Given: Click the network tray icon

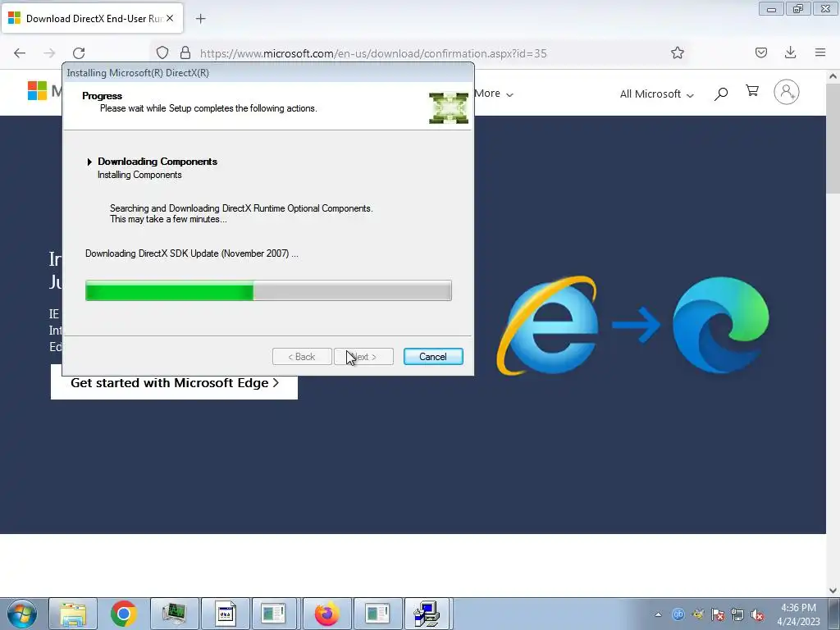Looking at the screenshot, I should coord(737,614).
